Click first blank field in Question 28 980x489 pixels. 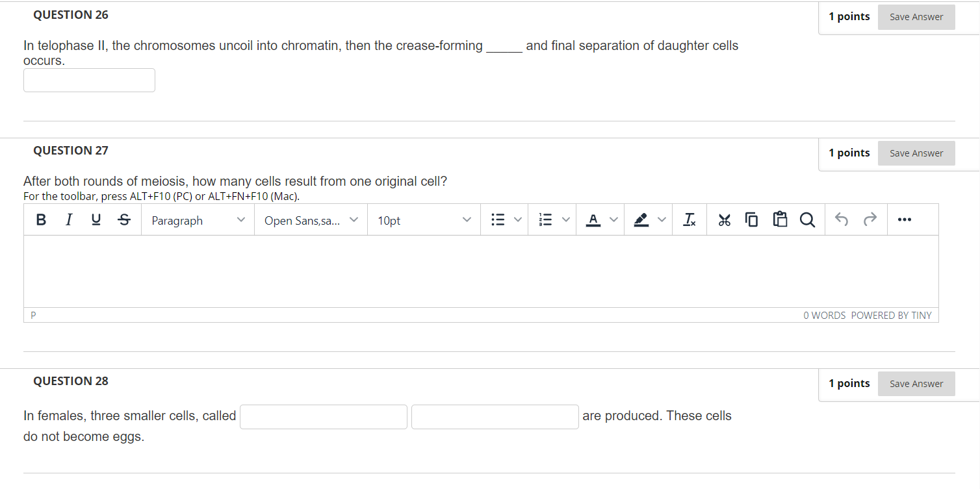point(324,417)
